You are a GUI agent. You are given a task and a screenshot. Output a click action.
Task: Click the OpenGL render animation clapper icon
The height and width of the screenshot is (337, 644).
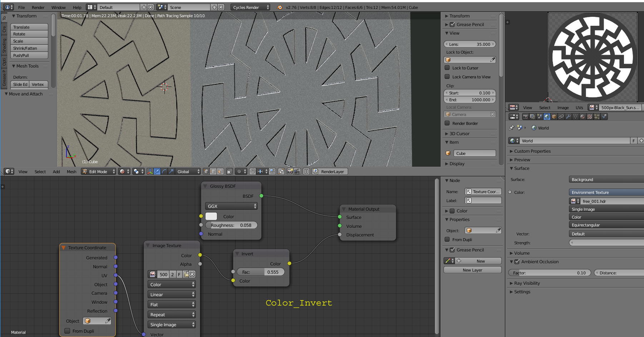coord(297,172)
